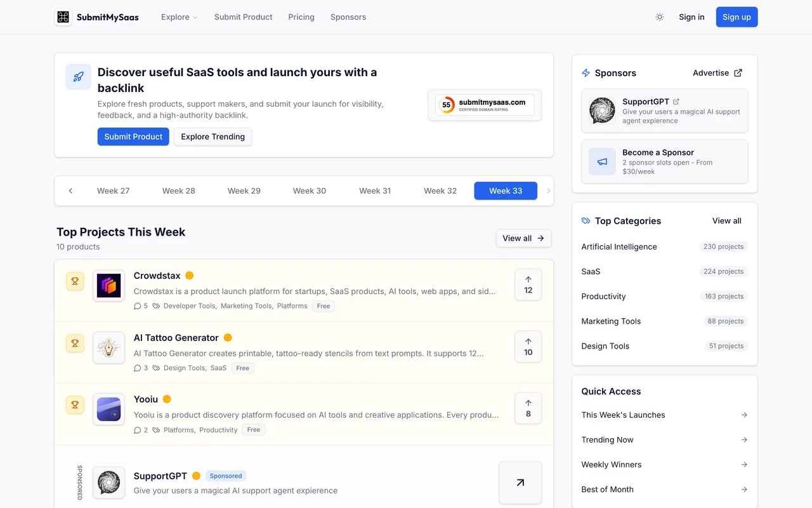This screenshot has width=812, height=508.
Task: Click the trophy icon beside Yooiu
Action: (75, 404)
